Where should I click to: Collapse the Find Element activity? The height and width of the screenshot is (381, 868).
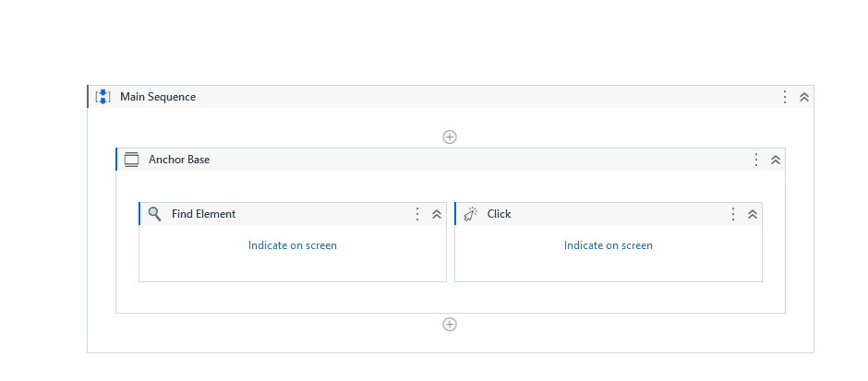click(437, 214)
